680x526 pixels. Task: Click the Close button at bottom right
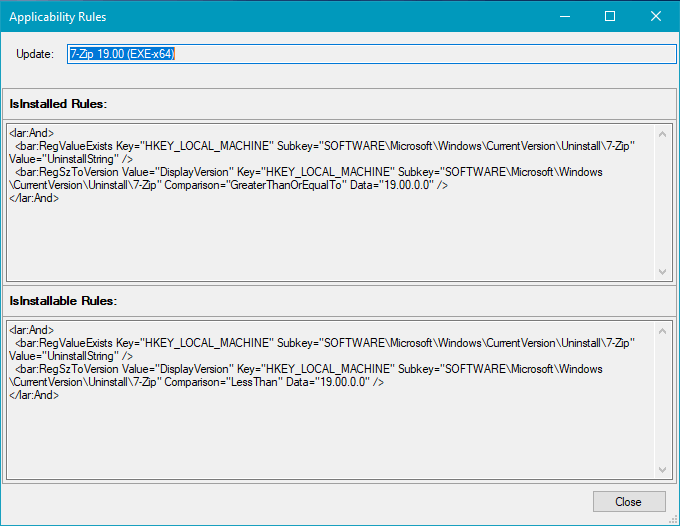click(x=629, y=502)
